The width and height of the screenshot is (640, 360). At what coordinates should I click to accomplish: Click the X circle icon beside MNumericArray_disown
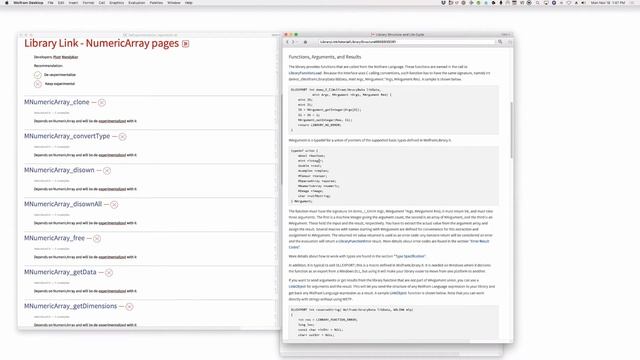click(107, 171)
